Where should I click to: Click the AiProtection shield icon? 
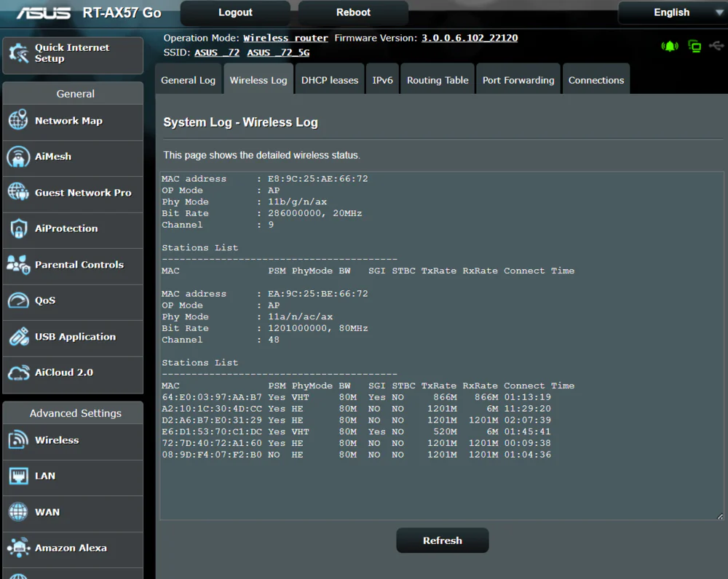point(19,228)
